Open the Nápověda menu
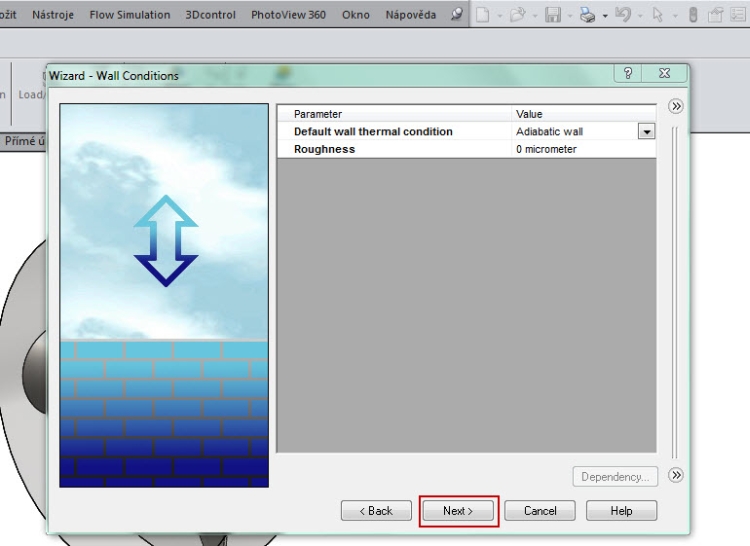Screen dimensions: 750x546 [411, 15]
